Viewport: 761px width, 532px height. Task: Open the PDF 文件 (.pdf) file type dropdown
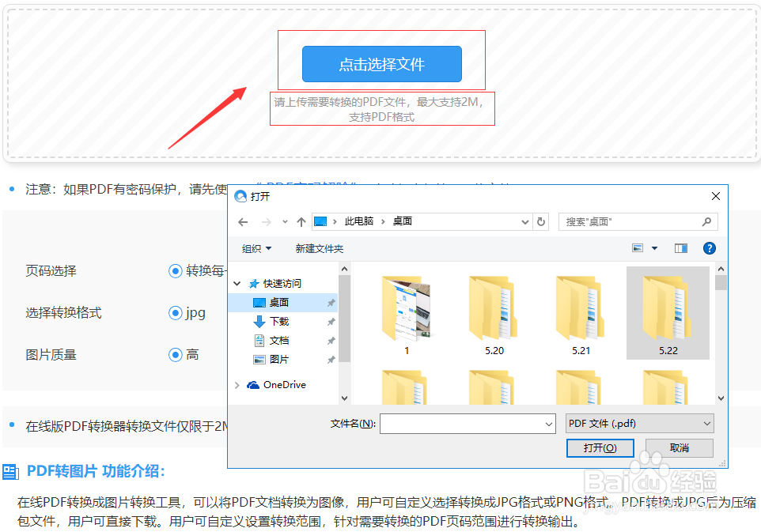[639, 424]
